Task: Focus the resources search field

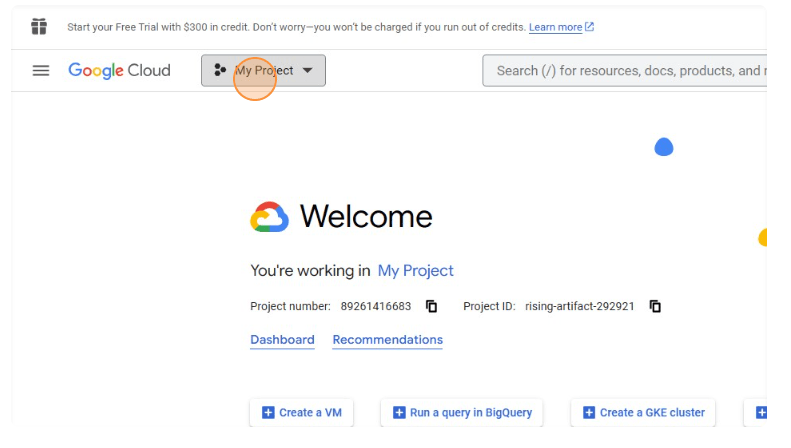Action: (625, 71)
